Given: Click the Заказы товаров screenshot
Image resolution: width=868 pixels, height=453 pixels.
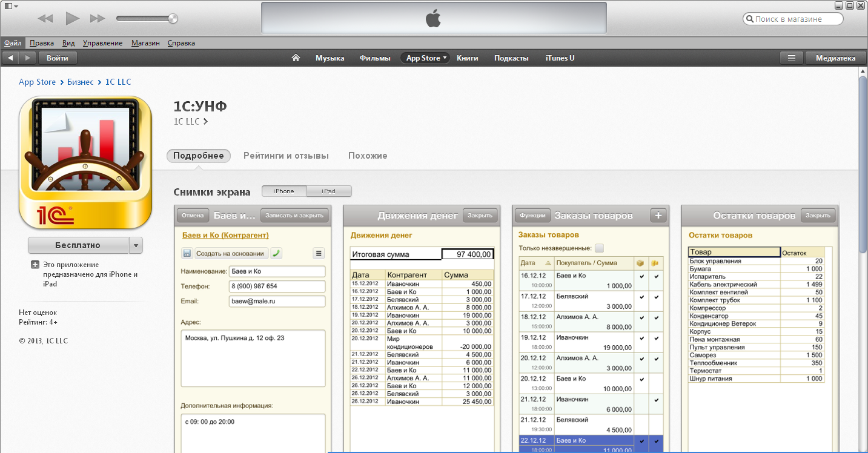Looking at the screenshot, I should 591,329.
